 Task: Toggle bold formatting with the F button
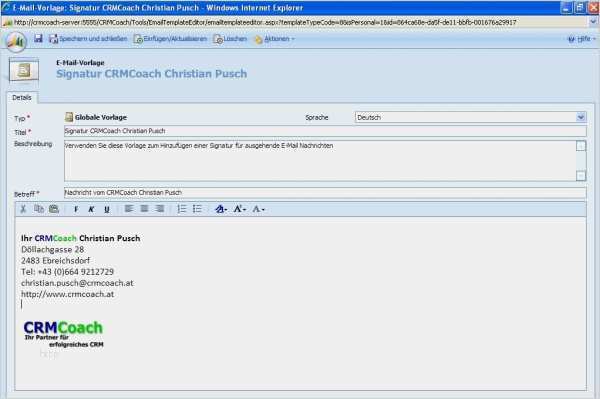click(76, 209)
